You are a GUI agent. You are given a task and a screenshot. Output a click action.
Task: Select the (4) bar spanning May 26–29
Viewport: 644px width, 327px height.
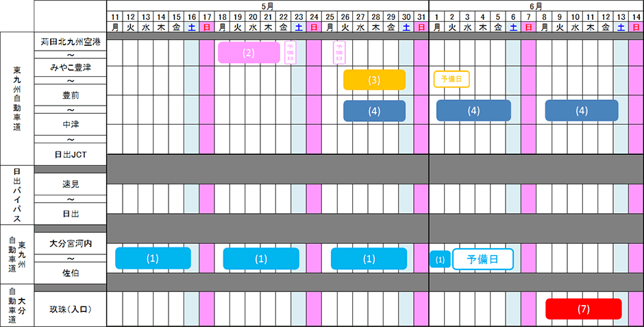[x=375, y=111]
